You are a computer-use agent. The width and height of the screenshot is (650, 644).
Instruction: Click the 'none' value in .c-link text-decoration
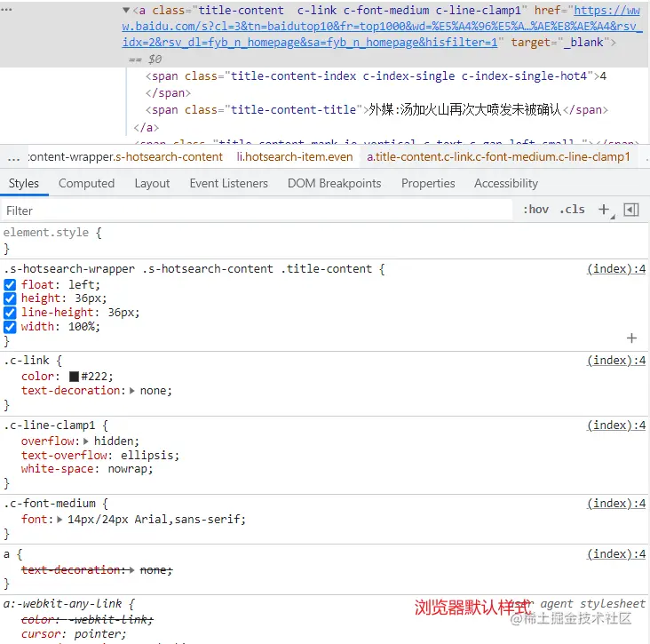[154, 391]
